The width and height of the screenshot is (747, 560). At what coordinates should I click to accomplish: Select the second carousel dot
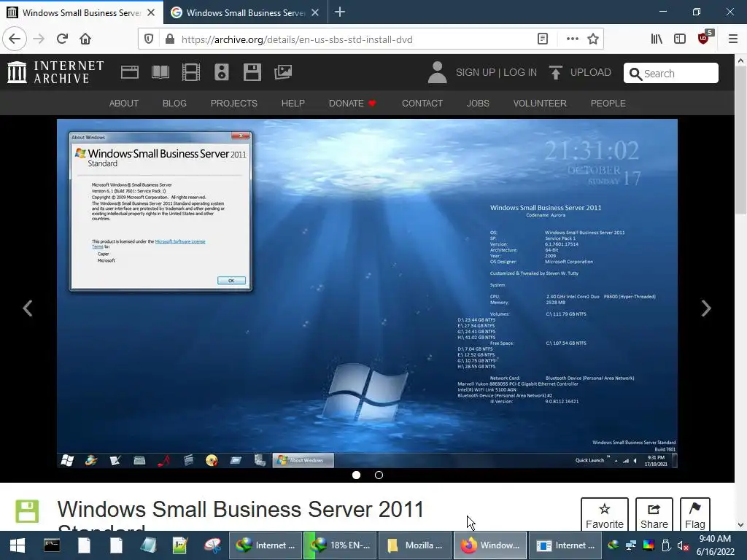[379, 475]
